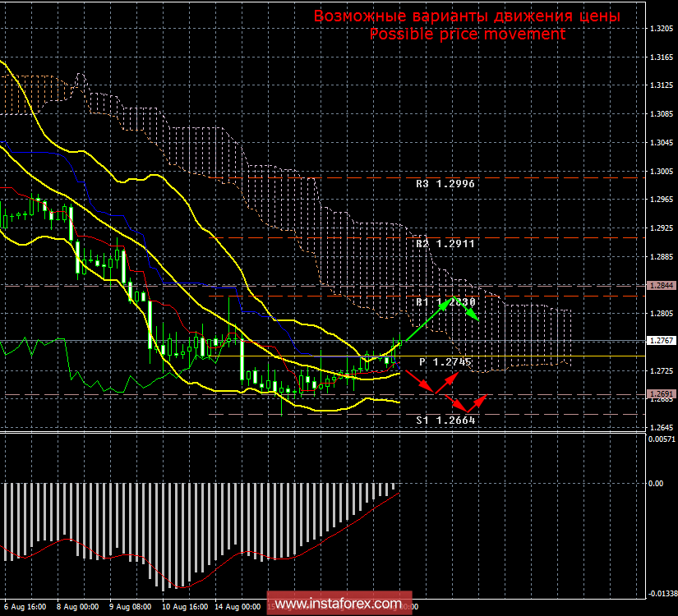The image size is (678, 616).
Task: Click the 'Possible price movement' title text
Action: pos(468,34)
